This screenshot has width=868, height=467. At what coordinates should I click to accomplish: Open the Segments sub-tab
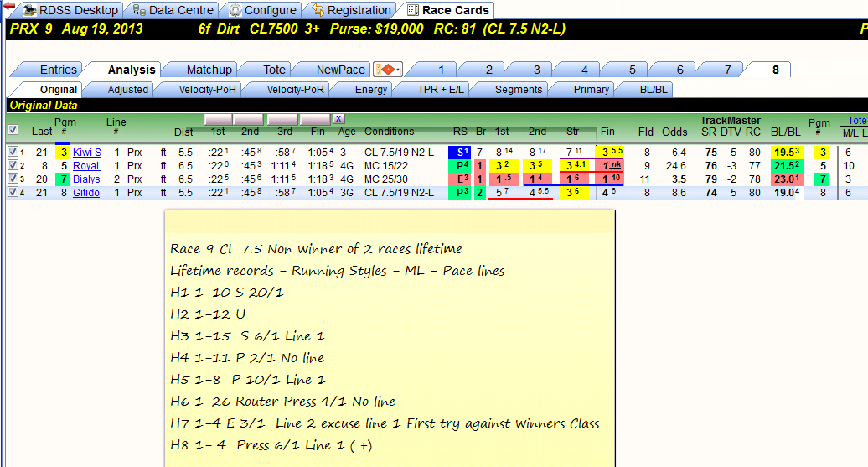(x=518, y=89)
